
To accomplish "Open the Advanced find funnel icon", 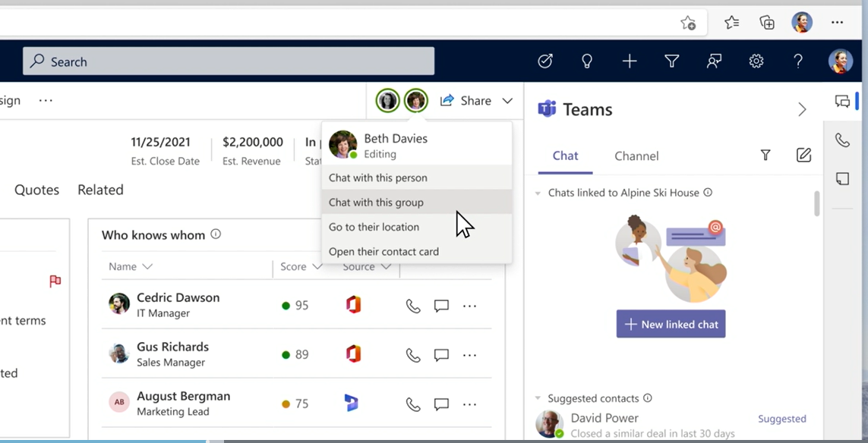I will tap(671, 61).
